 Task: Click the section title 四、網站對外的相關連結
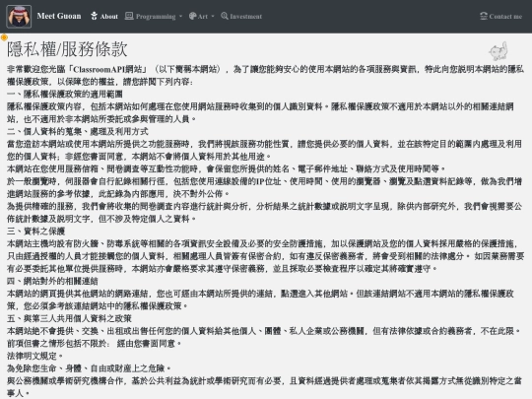(x=52, y=281)
